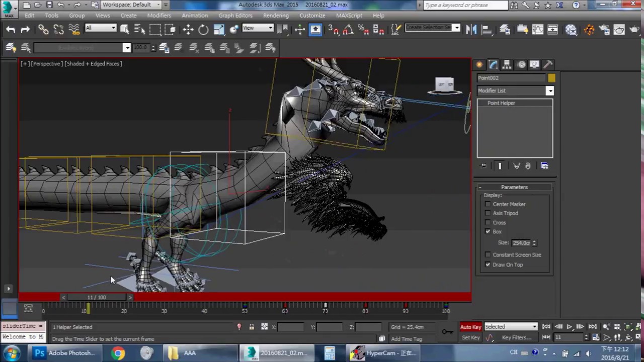Viewport: 644px width, 362px height.
Task: Open the selection filter All dropdown
Action: point(101,28)
